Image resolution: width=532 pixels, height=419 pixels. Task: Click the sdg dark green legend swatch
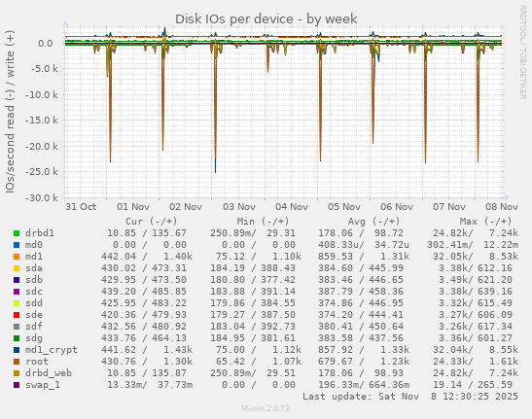(x=17, y=338)
